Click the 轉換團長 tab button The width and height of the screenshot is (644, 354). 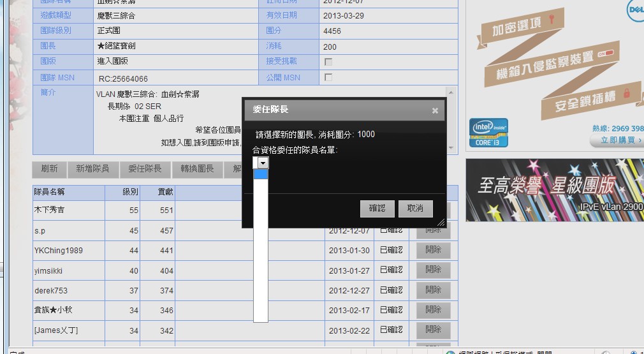[x=196, y=169]
